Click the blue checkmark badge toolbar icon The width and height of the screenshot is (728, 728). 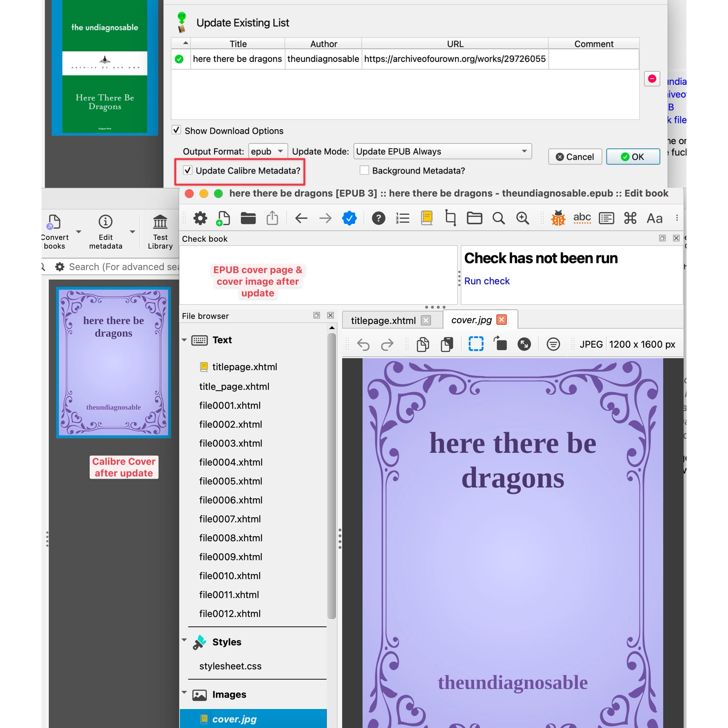coord(349,218)
